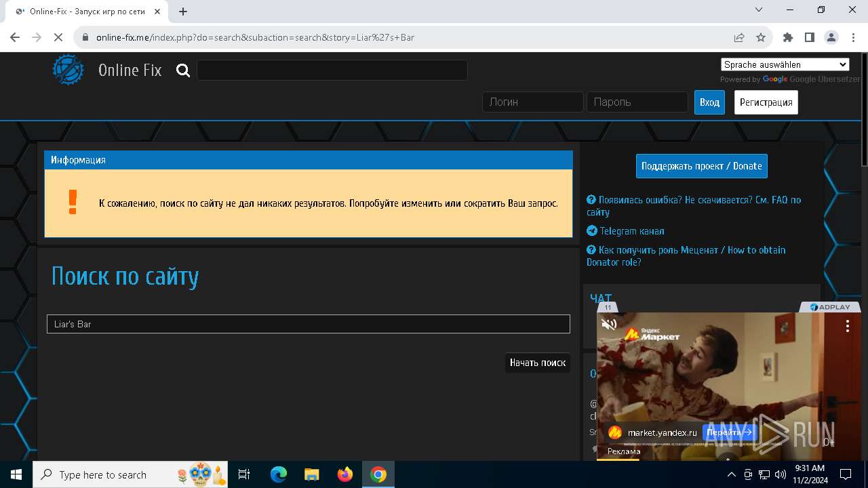Image resolution: width=868 pixels, height=488 pixels.
Task: Click the Перейти button on ad
Action: tap(729, 432)
